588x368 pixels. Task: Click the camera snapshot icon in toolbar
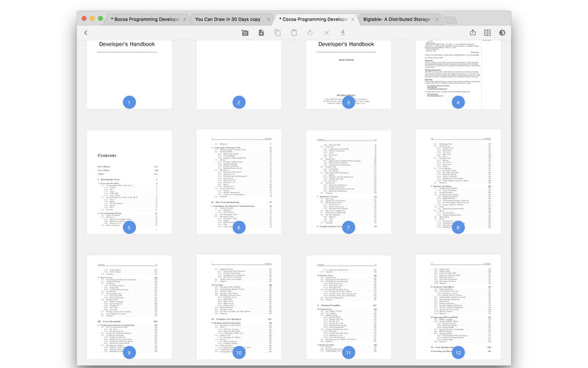(245, 32)
